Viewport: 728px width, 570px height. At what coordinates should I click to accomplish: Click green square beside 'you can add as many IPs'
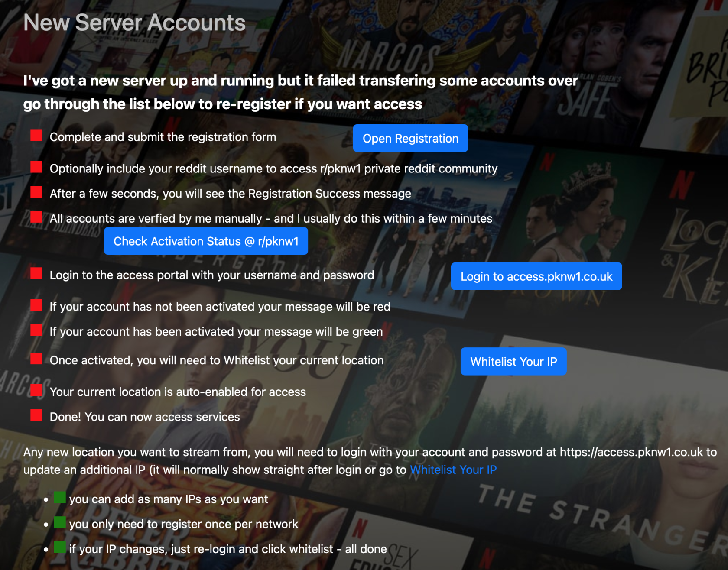60,497
